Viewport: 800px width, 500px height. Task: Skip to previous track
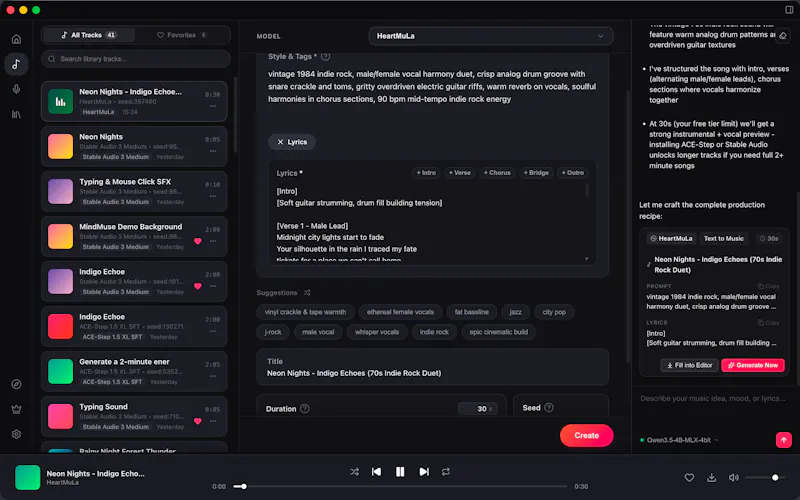[376, 472]
